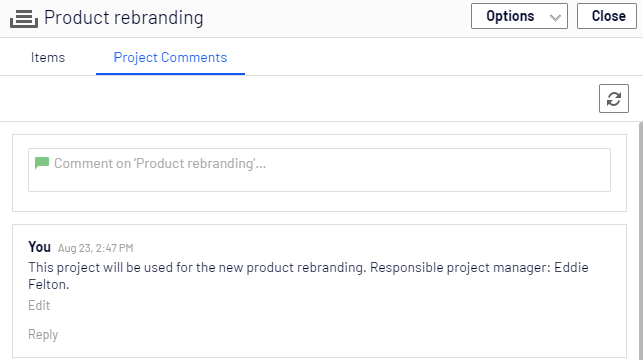The height and width of the screenshot is (360, 643).
Task: Click the vertical scrollbar on the right
Action: [x=641, y=240]
